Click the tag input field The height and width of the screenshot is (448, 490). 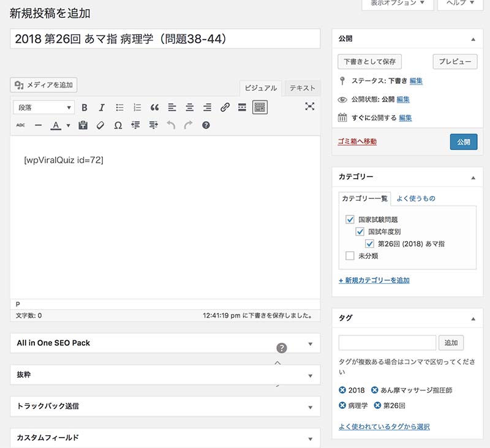(x=387, y=343)
